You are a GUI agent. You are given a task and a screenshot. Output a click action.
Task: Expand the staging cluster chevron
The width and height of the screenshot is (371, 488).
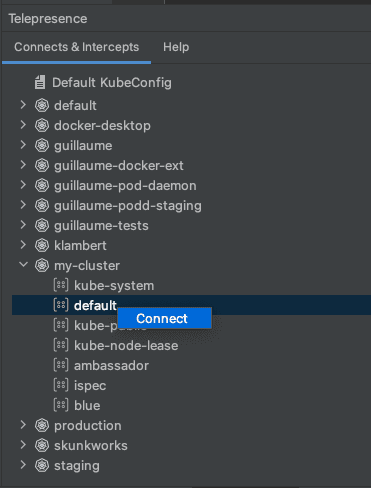pyautogui.click(x=23, y=465)
